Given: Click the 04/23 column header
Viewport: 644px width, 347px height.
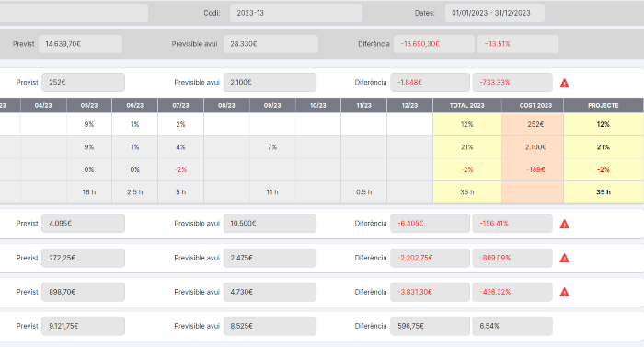Looking at the screenshot, I should click(43, 105).
